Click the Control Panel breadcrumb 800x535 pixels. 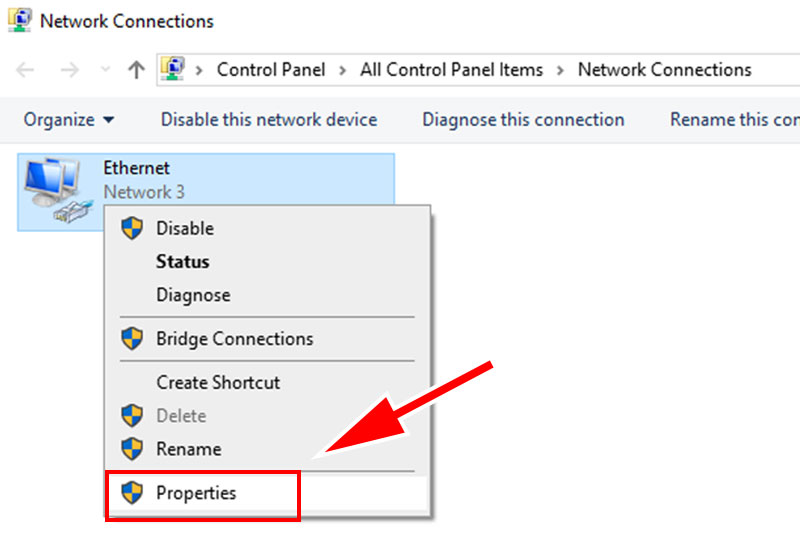point(271,69)
